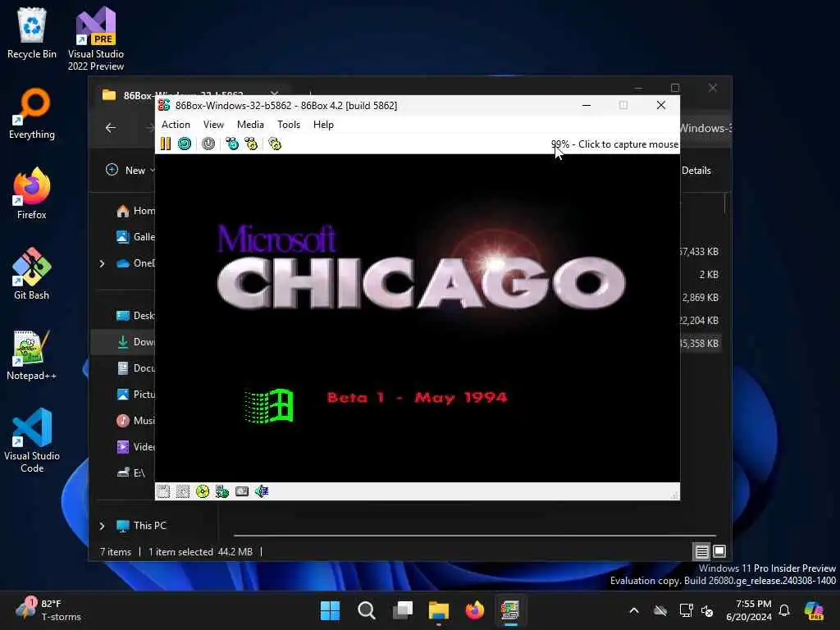Open Videos in Explorer sidebar
The height and width of the screenshot is (630, 840).
(135, 447)
